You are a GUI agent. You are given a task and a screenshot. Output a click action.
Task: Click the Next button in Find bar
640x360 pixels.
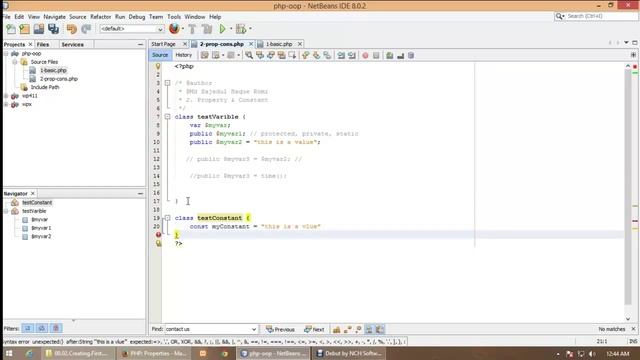tap(314, 329)
